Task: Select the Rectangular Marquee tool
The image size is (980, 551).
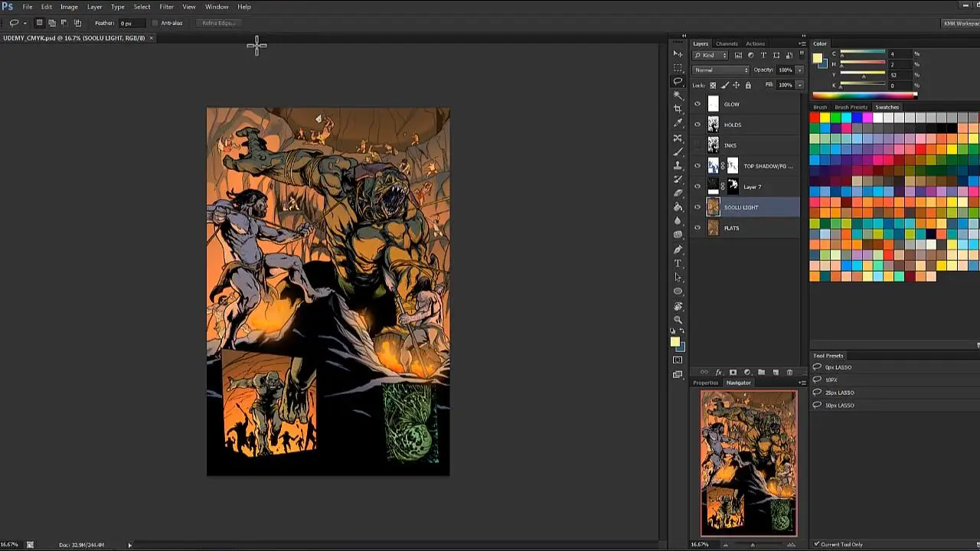Action: 678,67
